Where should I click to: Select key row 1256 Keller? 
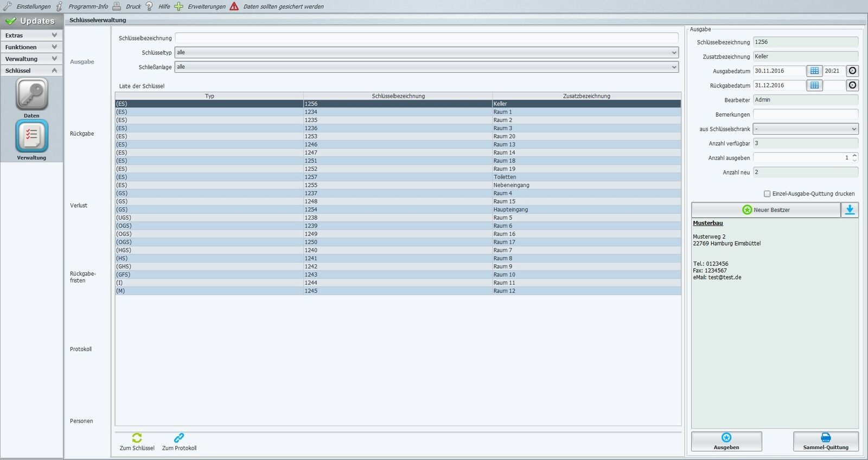pyautogui.click(x=398, y=104)
